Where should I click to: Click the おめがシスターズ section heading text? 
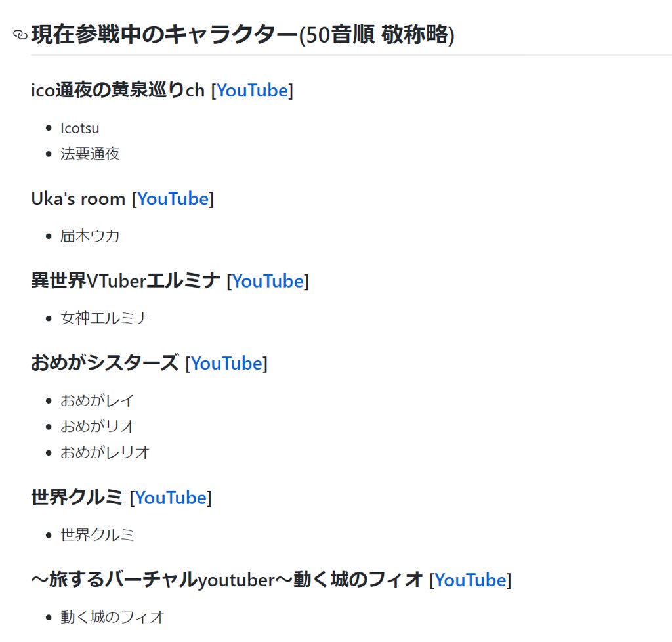(105, 364)
